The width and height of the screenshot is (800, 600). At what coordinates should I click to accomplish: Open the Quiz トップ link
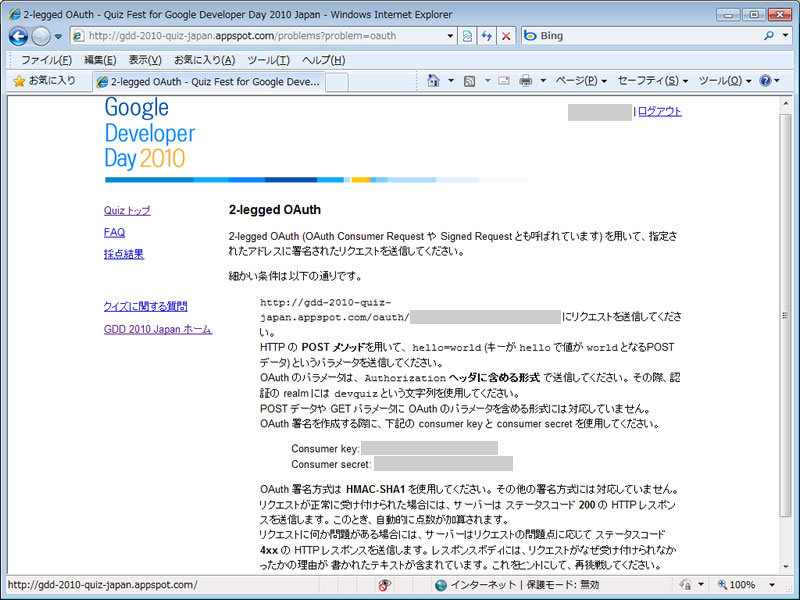click(127, 211)
